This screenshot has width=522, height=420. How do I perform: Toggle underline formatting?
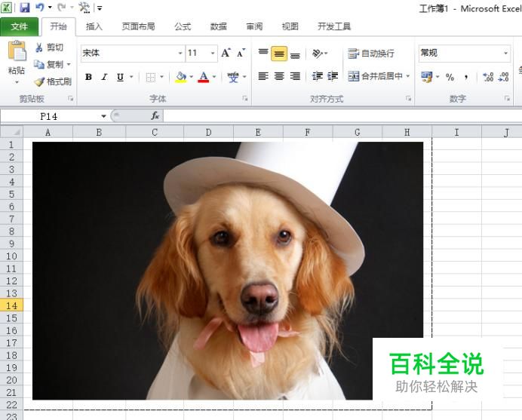pos(120,77)
